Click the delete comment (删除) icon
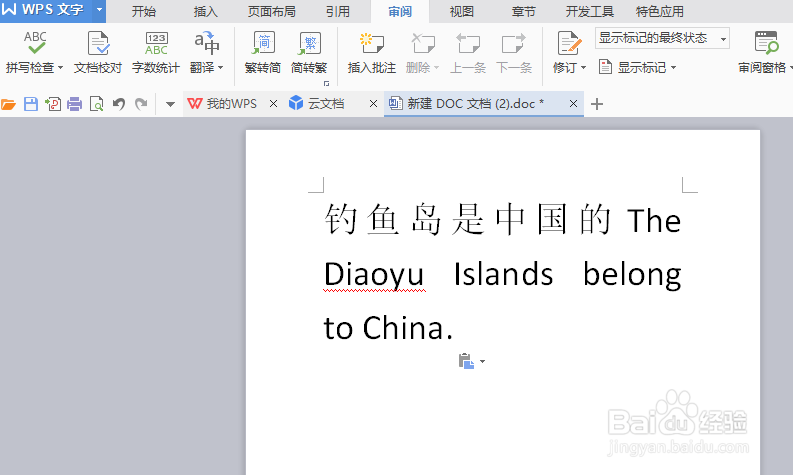 click(423, 44)
